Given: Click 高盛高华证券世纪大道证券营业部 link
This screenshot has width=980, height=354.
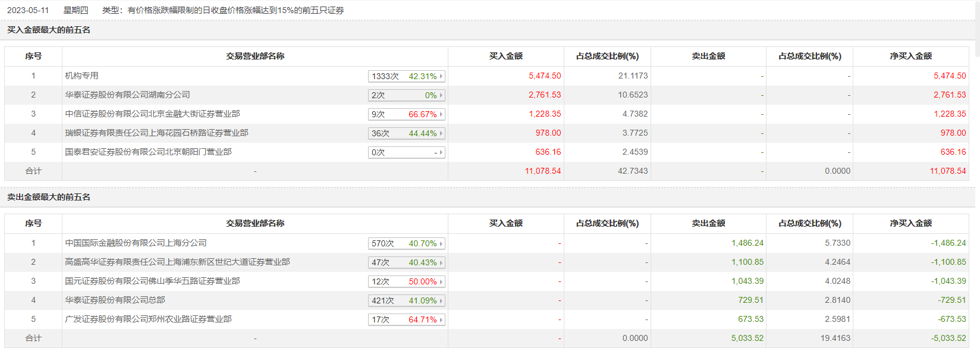Looking at the screenshot, I should 177,262.
